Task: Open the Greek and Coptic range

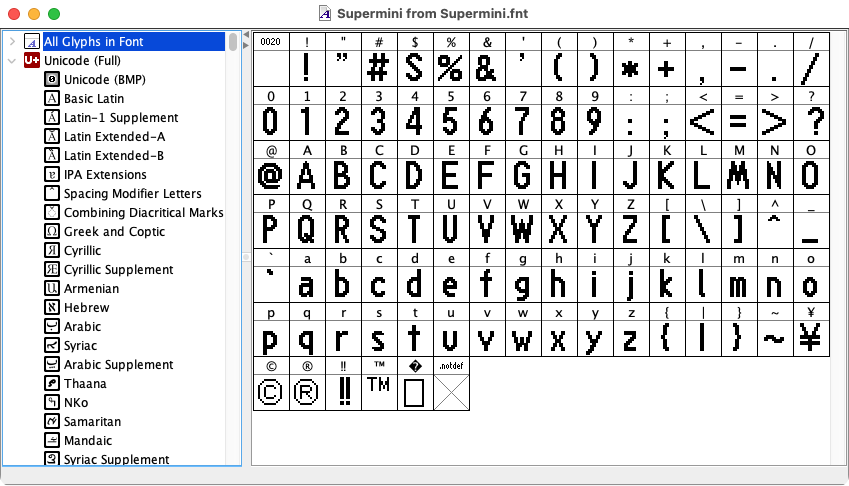Action: tap(114, 231)
